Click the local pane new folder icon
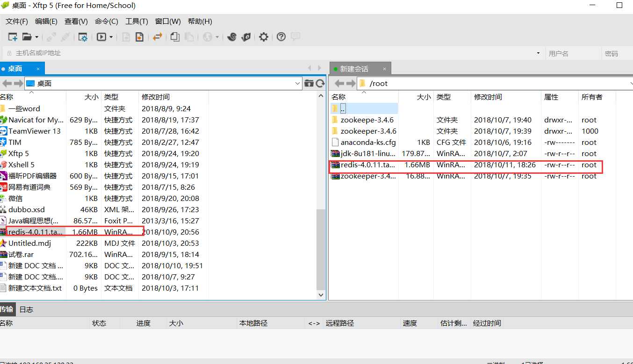633x364 pixels. coord(309,83)
